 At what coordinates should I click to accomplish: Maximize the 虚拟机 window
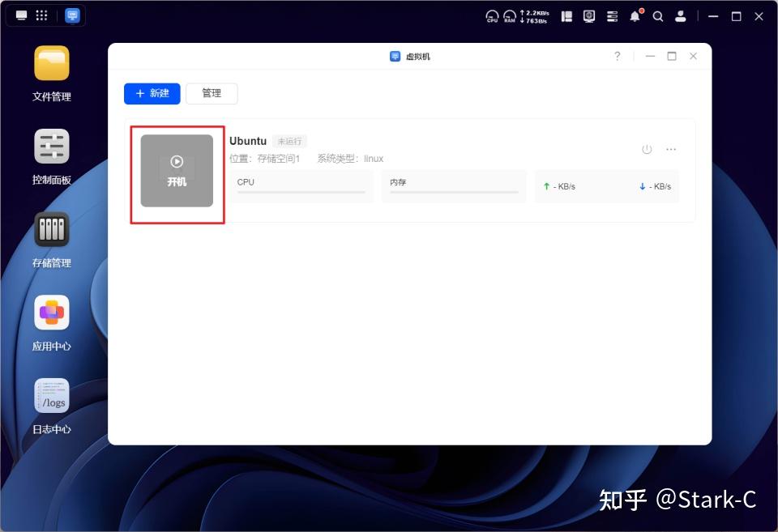tap(672, 56)
